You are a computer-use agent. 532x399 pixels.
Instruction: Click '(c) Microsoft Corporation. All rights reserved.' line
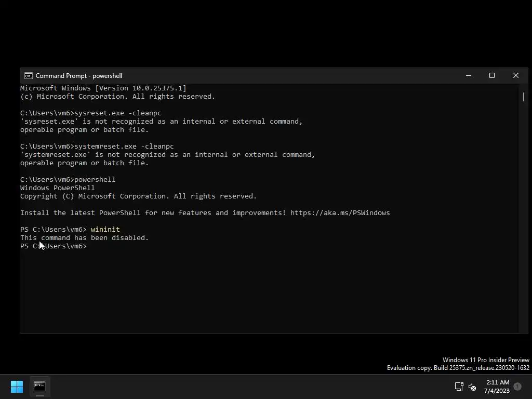pos(118,96)
